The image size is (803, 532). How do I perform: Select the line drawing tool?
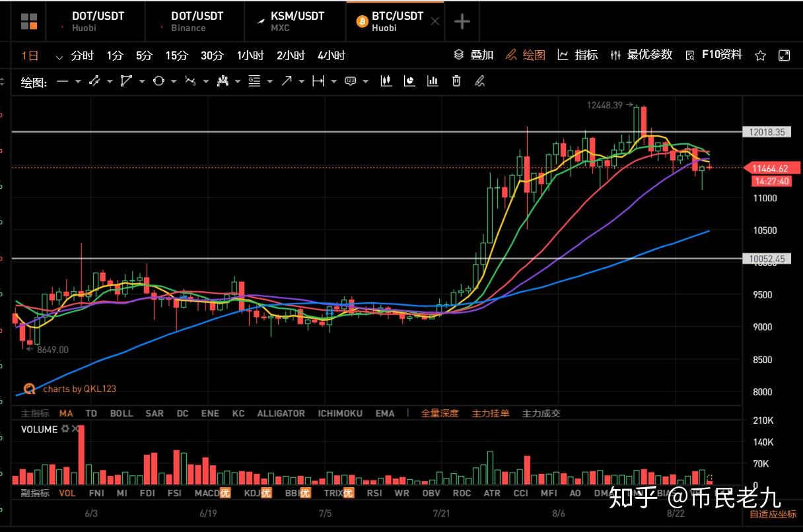point(63,81)
